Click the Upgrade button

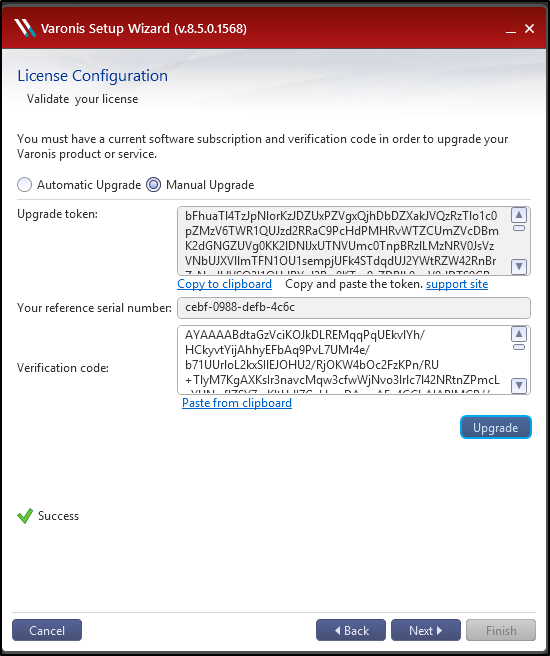point(496,427)
